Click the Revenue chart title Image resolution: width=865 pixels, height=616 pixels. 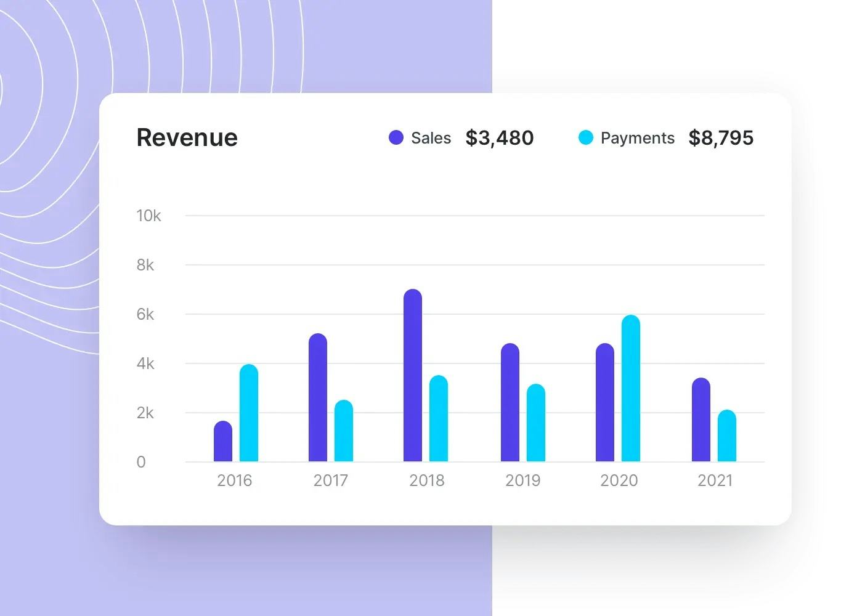[x=187, y=137]
